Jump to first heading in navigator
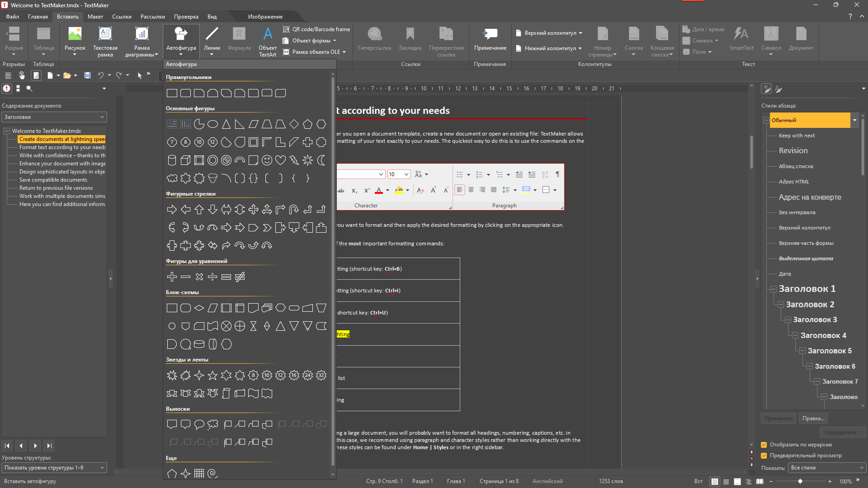Screen dimensions: 868x488 [7, 446]
